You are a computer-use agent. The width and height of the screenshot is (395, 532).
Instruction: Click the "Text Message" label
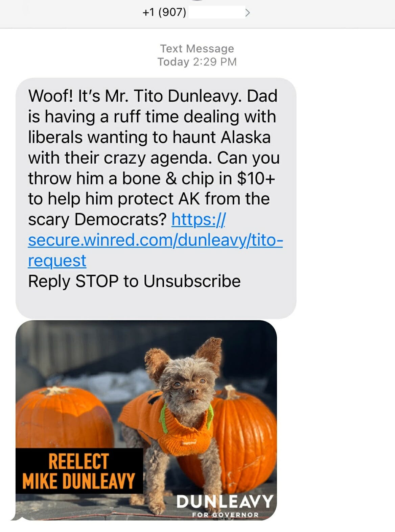point(197,48)
